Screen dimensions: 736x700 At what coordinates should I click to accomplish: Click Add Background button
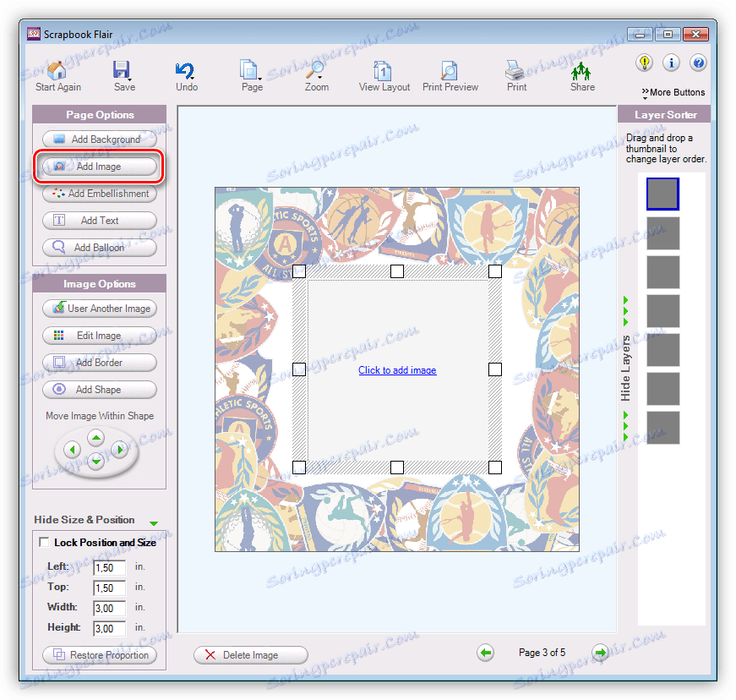[100, 139]
